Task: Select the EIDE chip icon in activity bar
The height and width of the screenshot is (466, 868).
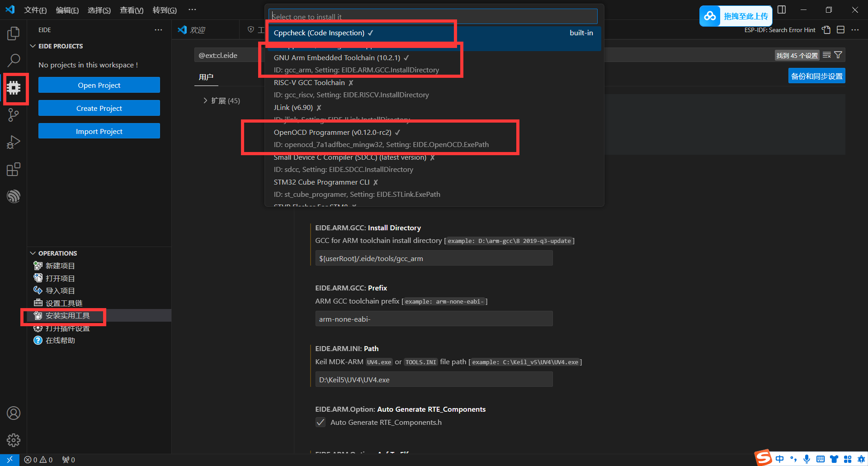Action: tap(14, 87)
